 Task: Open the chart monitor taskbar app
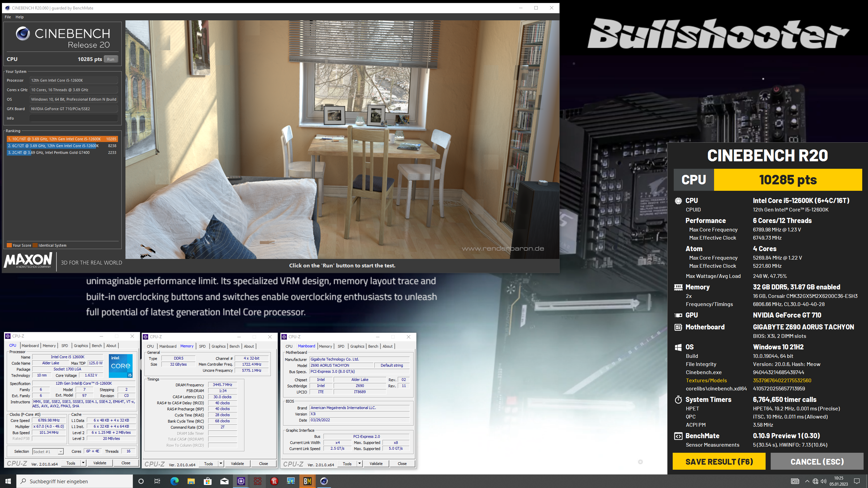click(291, 481)
